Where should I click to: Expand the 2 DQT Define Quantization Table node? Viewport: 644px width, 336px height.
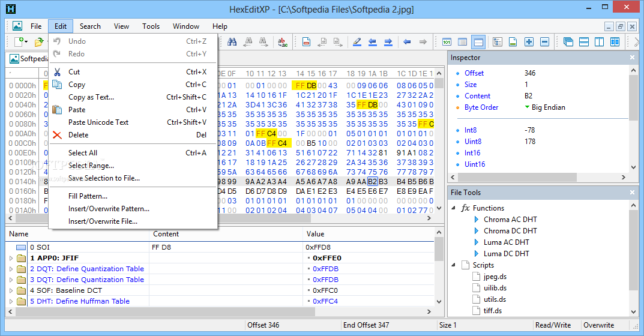11,269
